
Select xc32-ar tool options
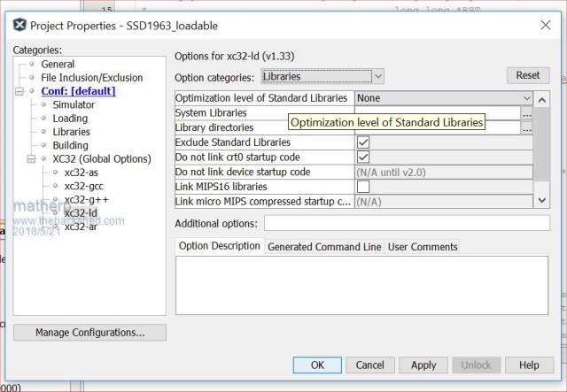click(x=81, y=227)
